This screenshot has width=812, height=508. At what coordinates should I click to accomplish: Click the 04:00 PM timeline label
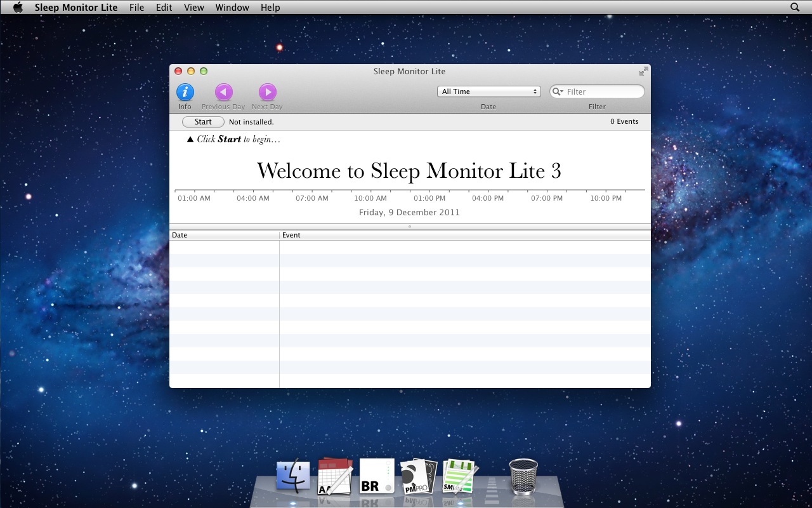coord(488,198)
